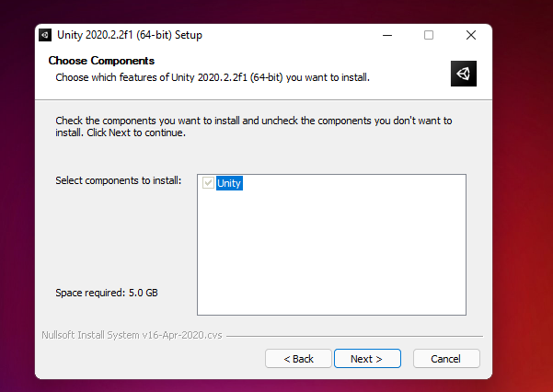Go back with the < Back button
The width and height of the screenshot is (553, 392).
pyautogui.click(x=298, y=359)
